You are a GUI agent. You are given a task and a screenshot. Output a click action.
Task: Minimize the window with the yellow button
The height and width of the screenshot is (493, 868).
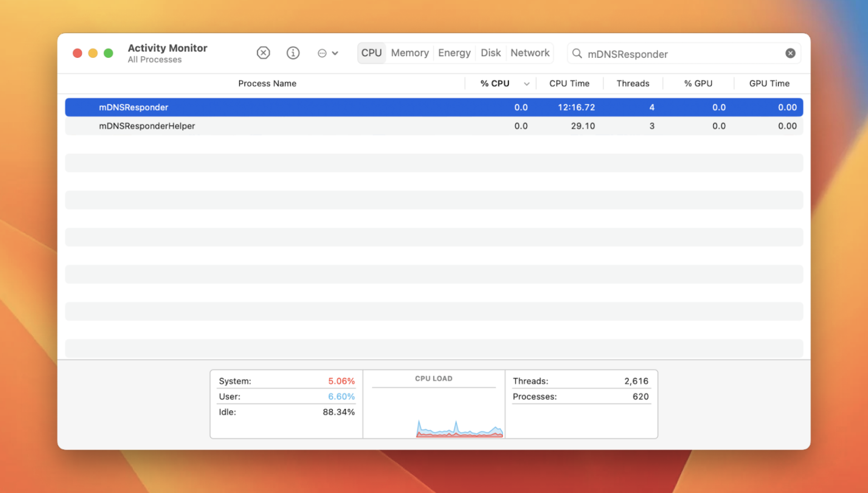(x=93, y=53)
